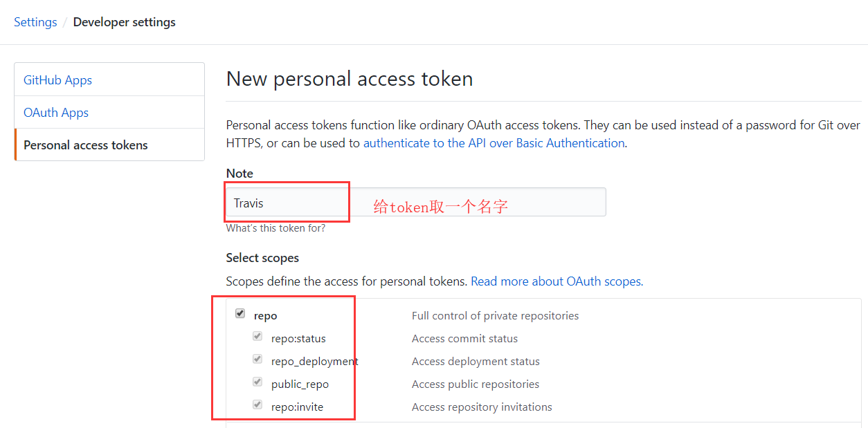The image size is (868, 428).
Task: Toggle the repo:invite checkbox
Action: (x=257, y=405)
